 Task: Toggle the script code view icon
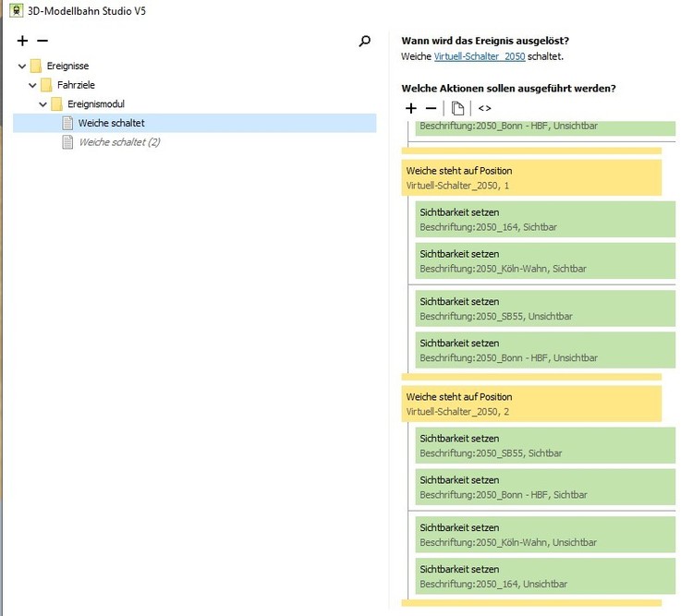(484, 108)
